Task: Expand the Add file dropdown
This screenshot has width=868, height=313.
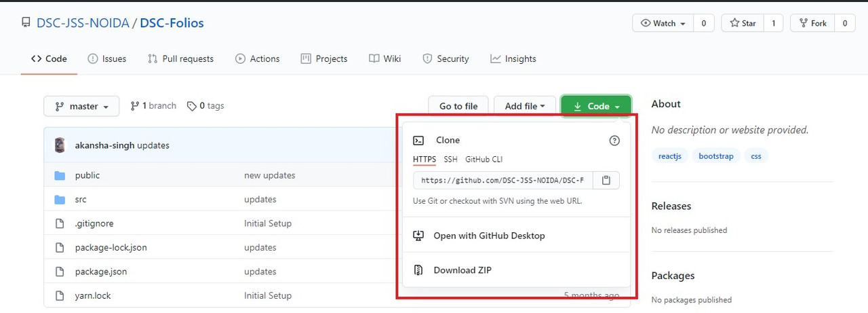Action: [525, 106]
